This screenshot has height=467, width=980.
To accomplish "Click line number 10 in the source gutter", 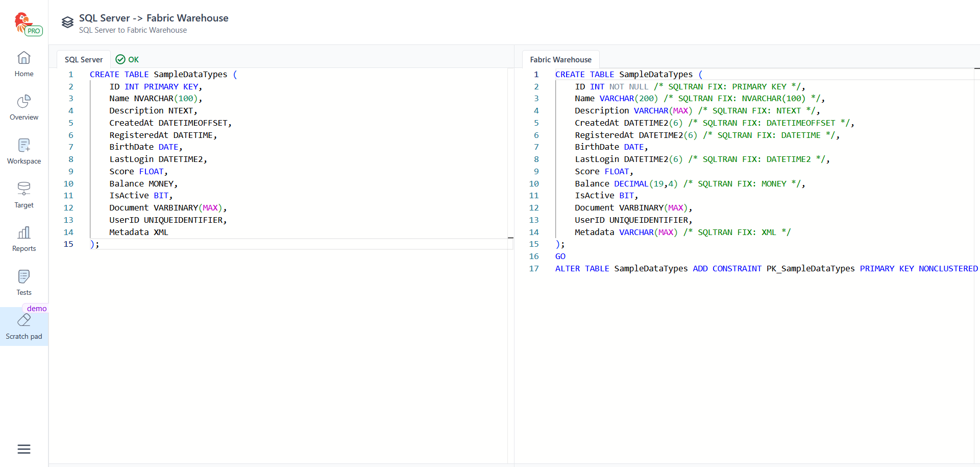I will pos(68,184).
